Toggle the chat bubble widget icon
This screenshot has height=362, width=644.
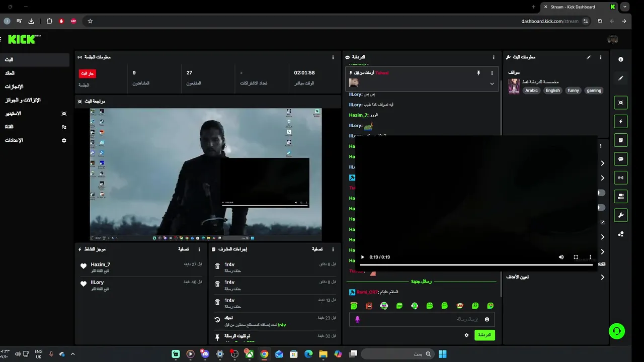[621, 159]
